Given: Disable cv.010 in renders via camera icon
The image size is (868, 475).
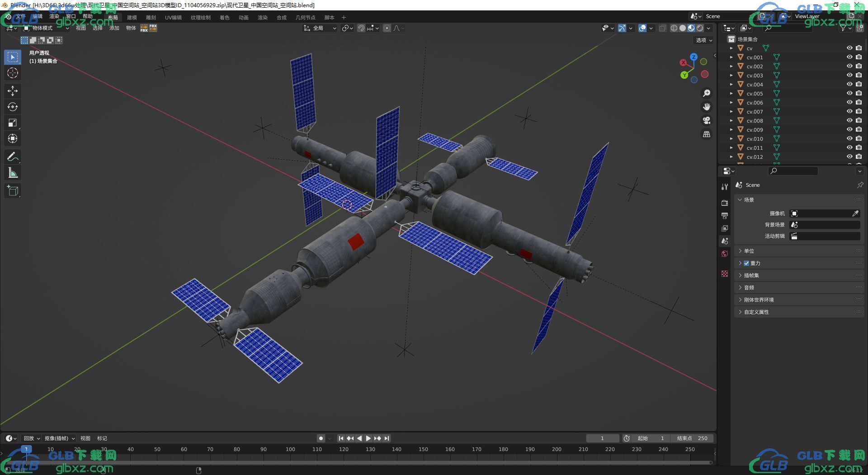Looking at the screenshot, I should pos(859,139).
